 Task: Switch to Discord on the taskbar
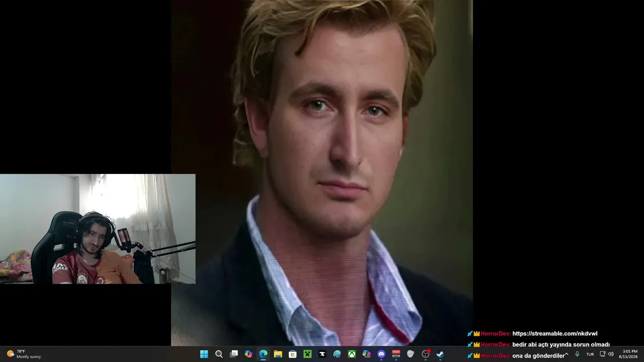click(381, 354)
